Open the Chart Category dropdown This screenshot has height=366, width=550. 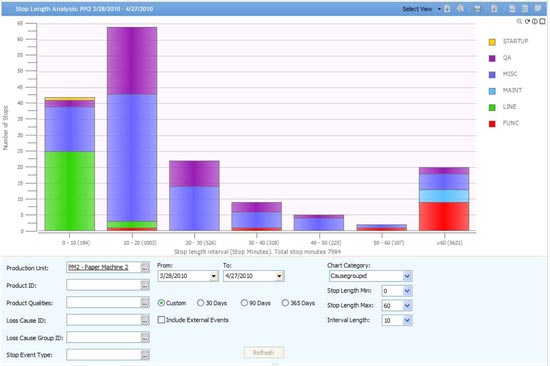(407, 276)
